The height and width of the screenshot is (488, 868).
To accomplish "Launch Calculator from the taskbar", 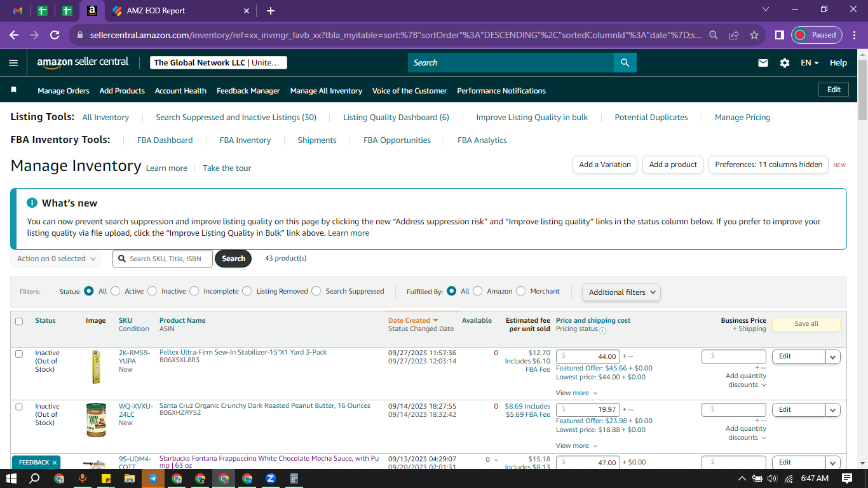I will 294,478.
